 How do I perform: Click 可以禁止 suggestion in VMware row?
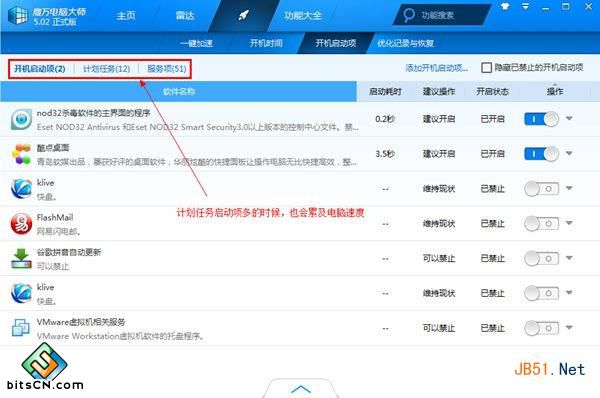[x=439, y=328]
